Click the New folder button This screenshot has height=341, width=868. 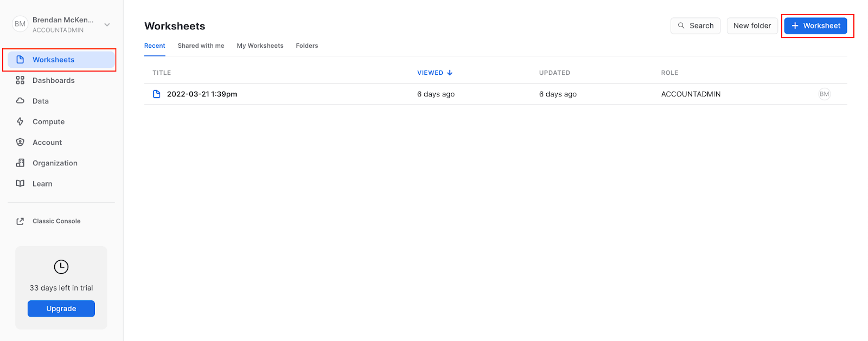coord(752,25)
